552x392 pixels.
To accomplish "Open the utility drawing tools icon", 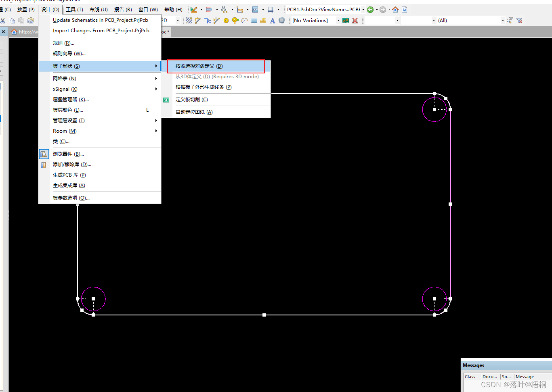I will (x=194, y=10).
